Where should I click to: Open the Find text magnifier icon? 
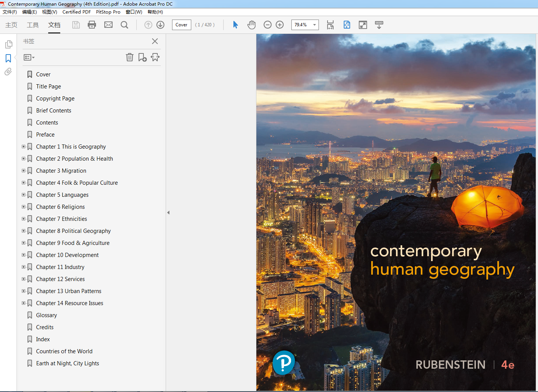124,25
